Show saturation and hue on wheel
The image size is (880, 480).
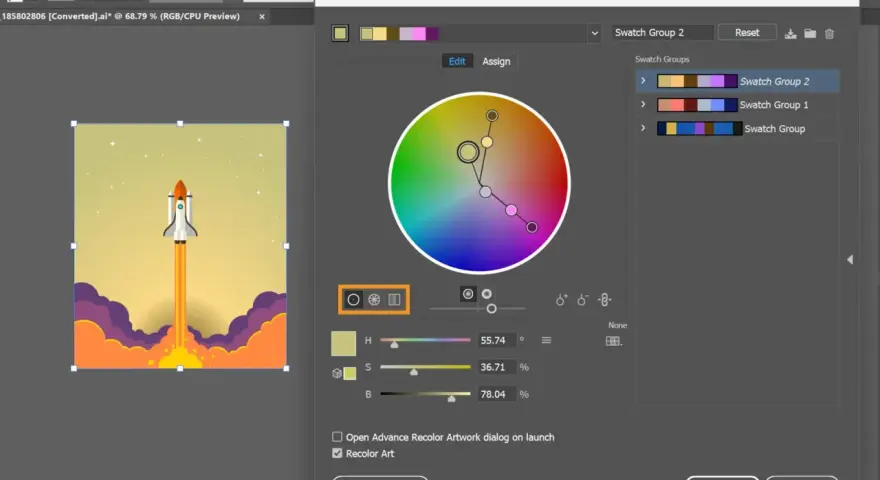coord(468,294)
